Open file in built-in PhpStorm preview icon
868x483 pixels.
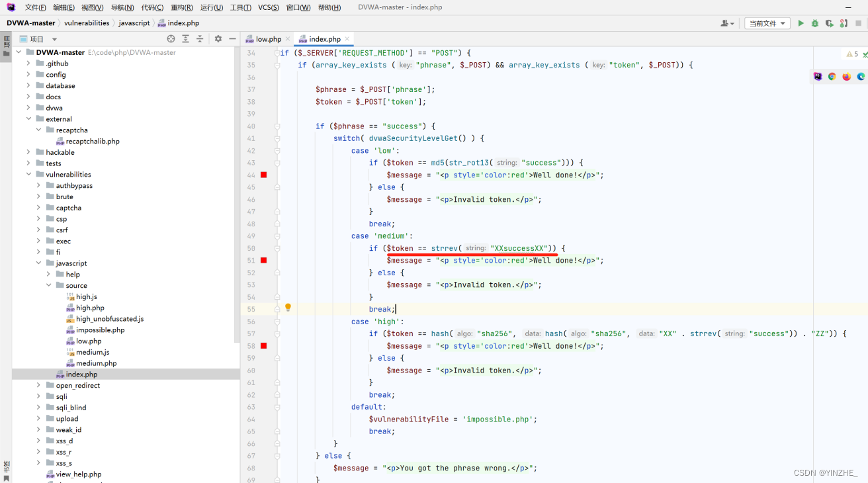point(818,77)
